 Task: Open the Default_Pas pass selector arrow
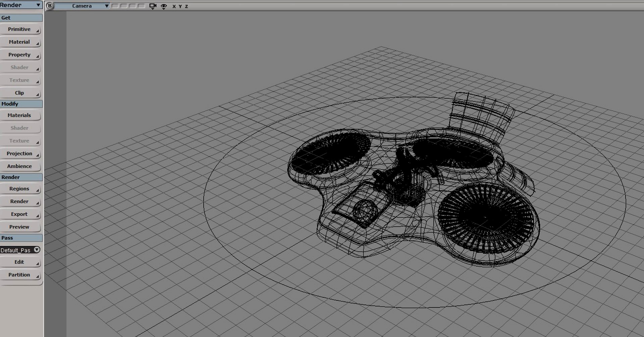coord(37,250)
